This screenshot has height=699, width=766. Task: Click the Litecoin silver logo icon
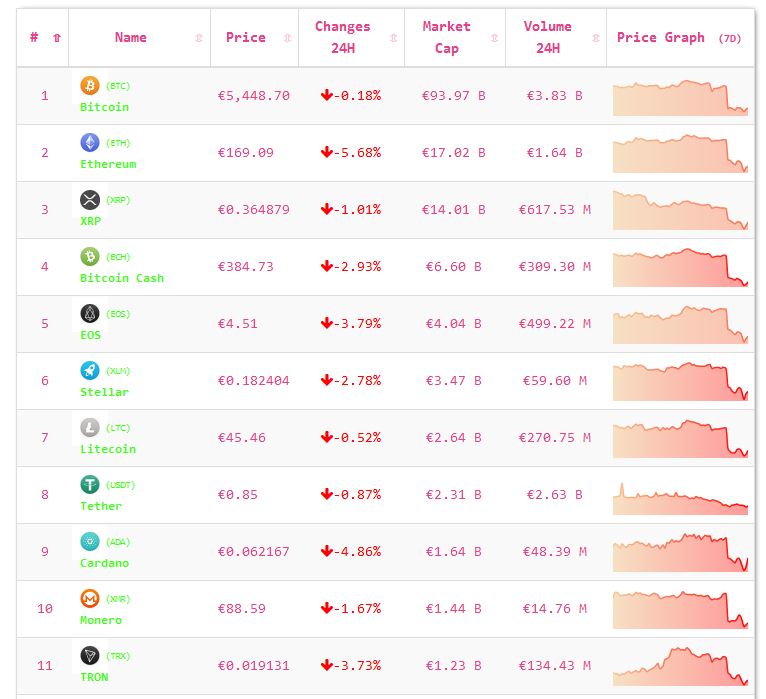click(x=90, y=428)
